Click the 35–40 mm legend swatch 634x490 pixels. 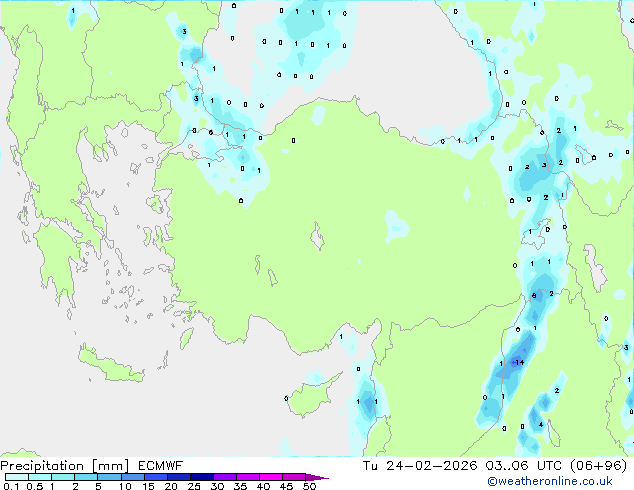coord(248,477)
